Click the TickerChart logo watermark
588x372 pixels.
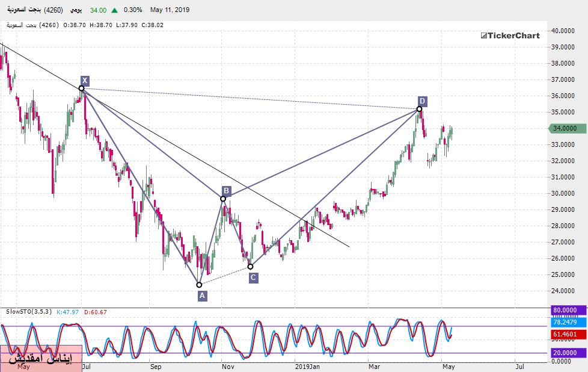pos(510,36)
